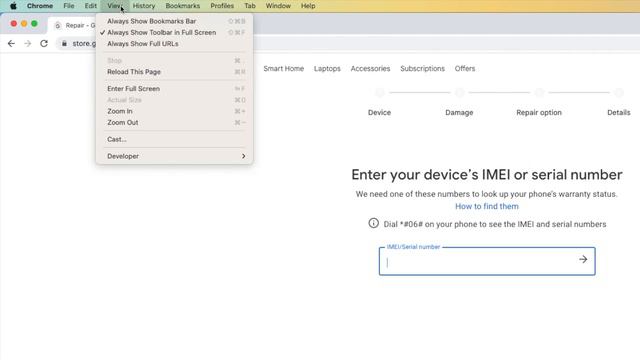Click the green fullscreen window button
The width and height of the screenshot is (640, 360).
tap(34, 24)
